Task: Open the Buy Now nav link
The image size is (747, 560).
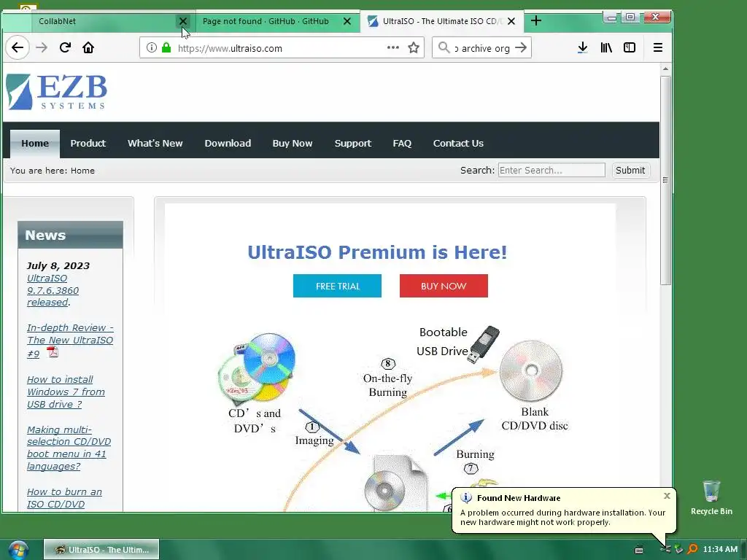Action: [x=293, y=144]
